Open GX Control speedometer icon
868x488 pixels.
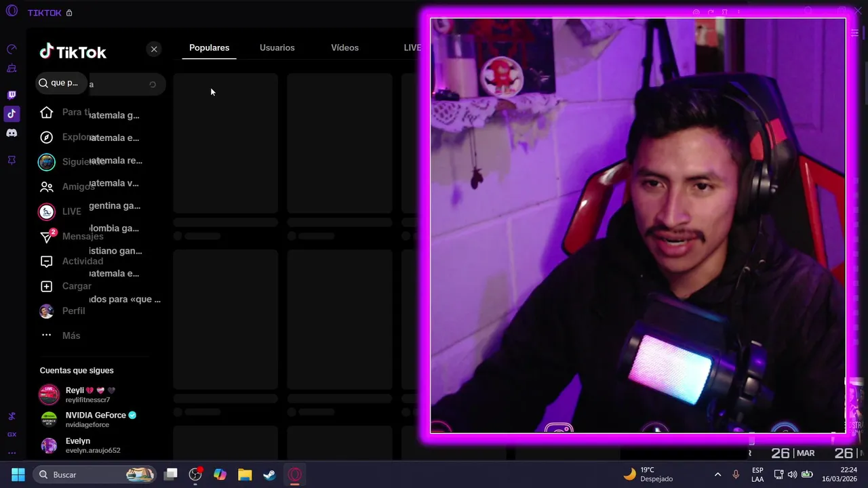click(x=12, y=49)
